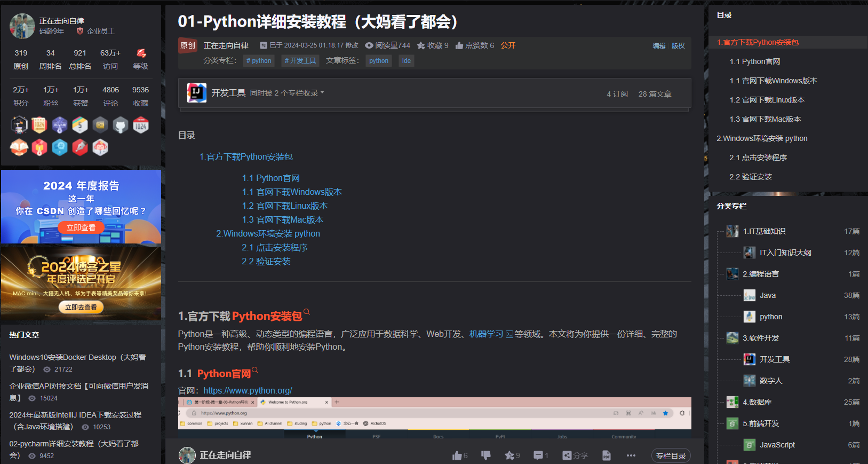Select 2.2 验证安装 in right sidebar outline
This screenshot has width=868, height=464.
pos(751,177)
